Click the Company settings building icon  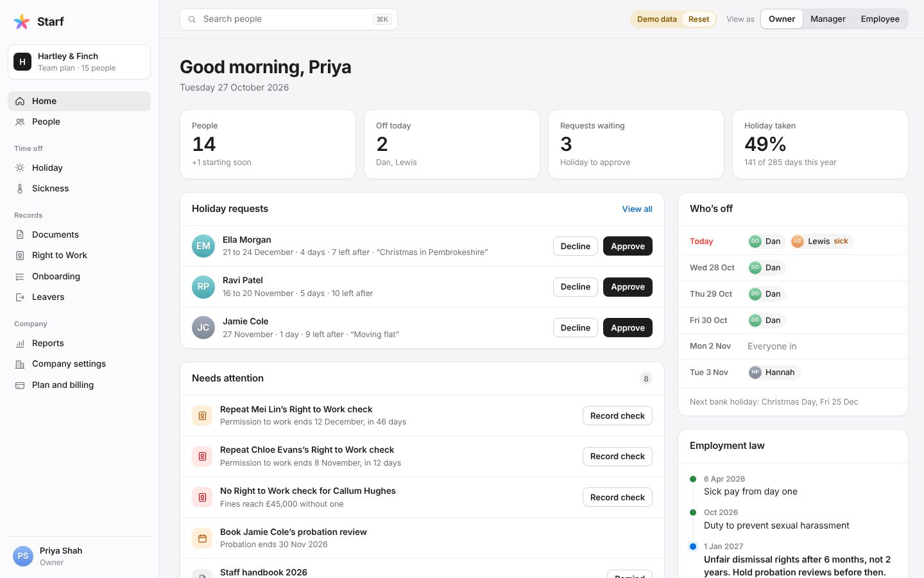click(x=20, y=364)
